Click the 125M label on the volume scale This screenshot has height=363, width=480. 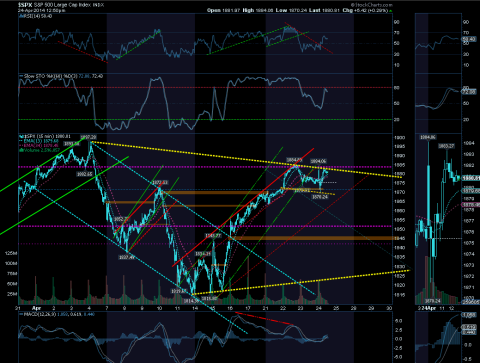[x=11, y=253]
